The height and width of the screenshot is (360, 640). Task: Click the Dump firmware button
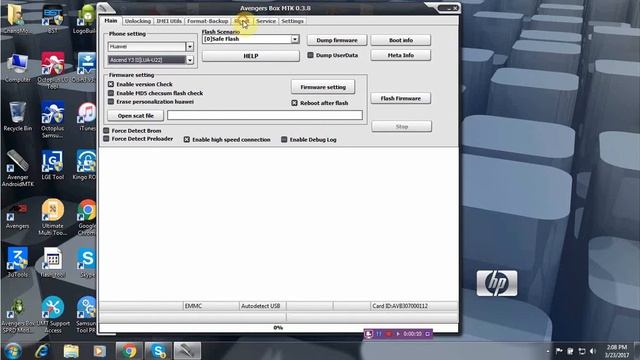(x=337, y=40)
